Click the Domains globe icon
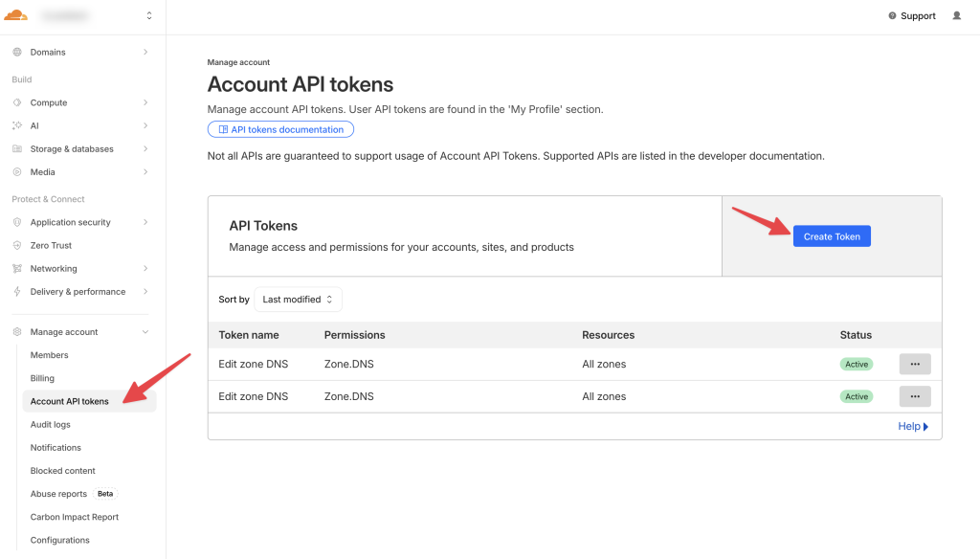 17,52
